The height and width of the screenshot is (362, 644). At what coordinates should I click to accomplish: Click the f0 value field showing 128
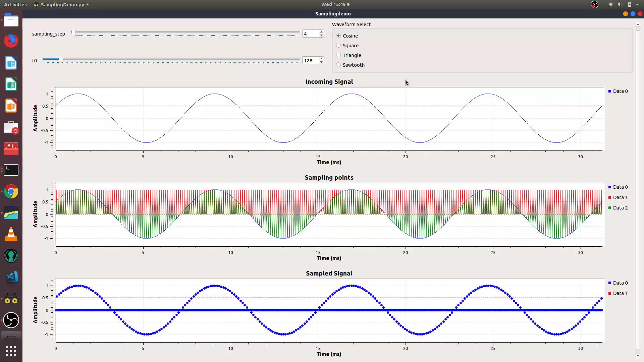pos(311,60)
